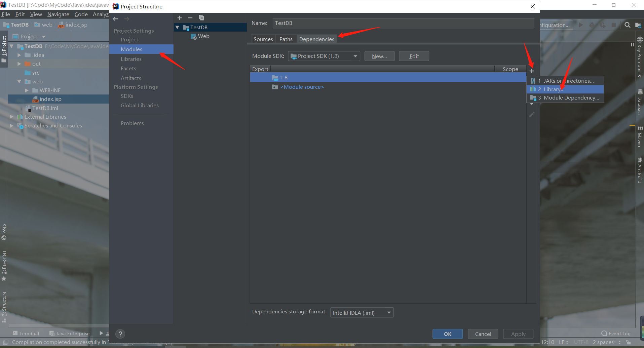Image resolution: width=644 pixels, height=348 pixels.
Task: Click the pencil edit icon in the dependencies toolbar
Action: (x=532, y=115)
